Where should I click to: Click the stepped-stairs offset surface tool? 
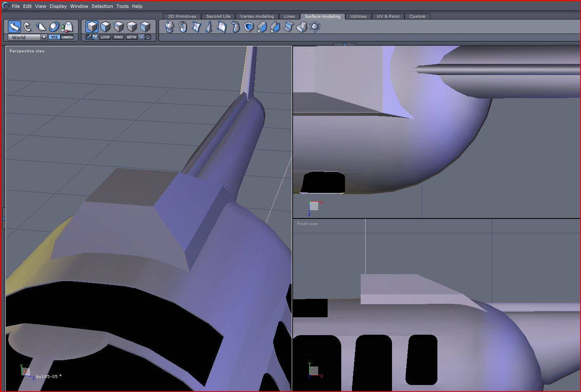pos(288,27)
